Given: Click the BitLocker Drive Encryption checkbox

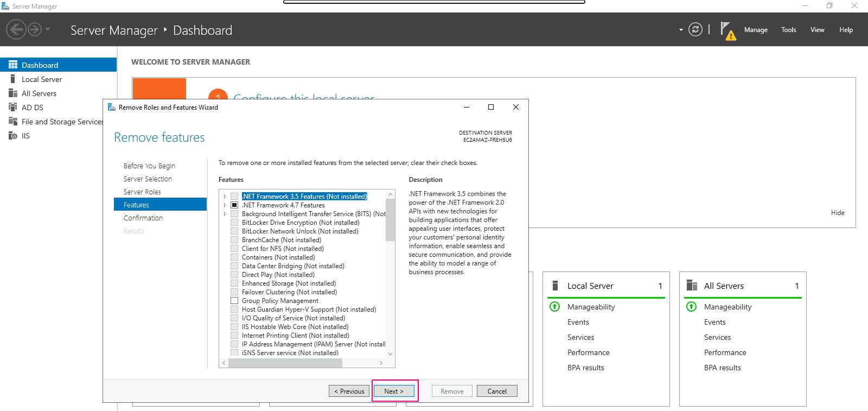Looking at the screenshot, I should click(x=234, y=223).
